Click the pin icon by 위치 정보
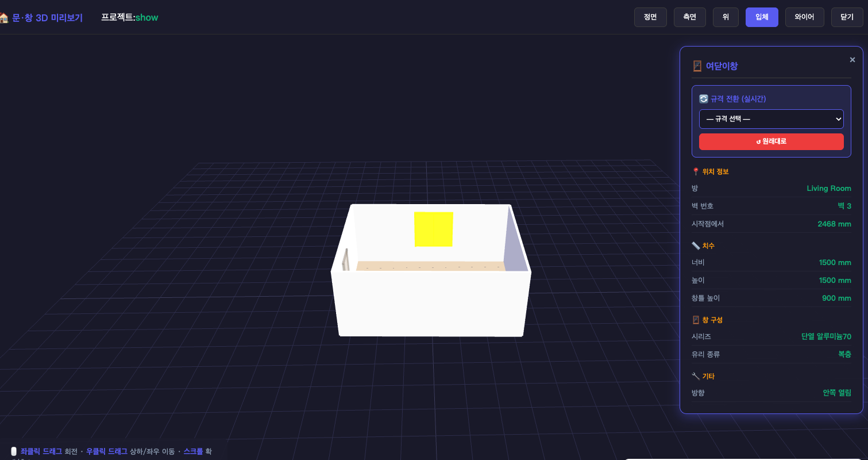 pyautogui.click(x=696, y=171)
